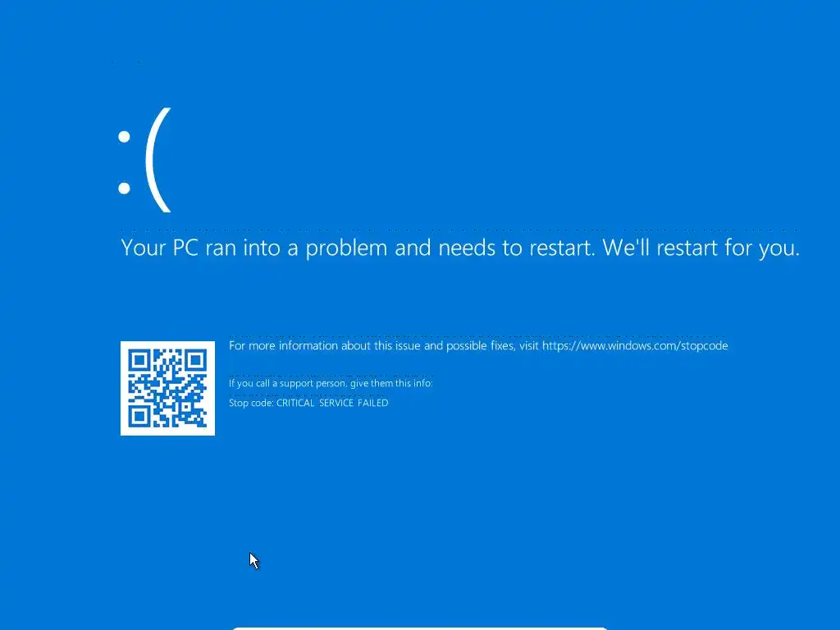Image resolution: width=840 pixels, height=630 pixels.
Task: Click the upper dot of the emoticon colon
Action: [125, 137]
